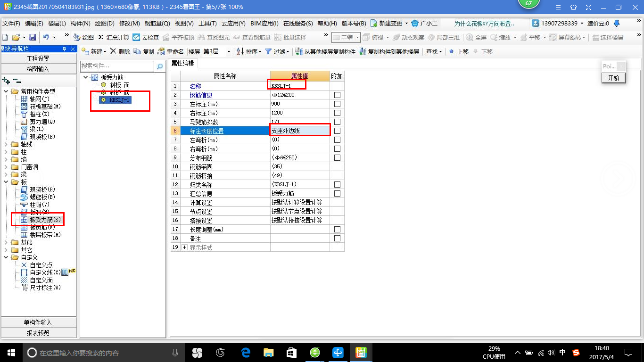Select 尺寸标注(W) in the tree
The image size is (644, 362).
point(45,288)
